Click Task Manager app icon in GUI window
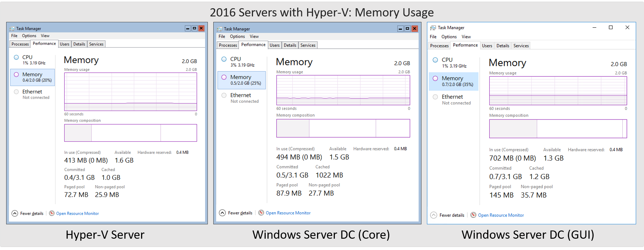Screen dimensions: 644x250 click(433, 28)
